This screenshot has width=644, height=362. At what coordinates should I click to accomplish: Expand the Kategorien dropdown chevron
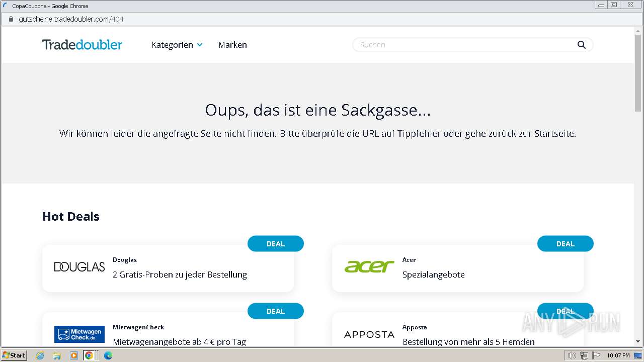click(x=200, y=45)
